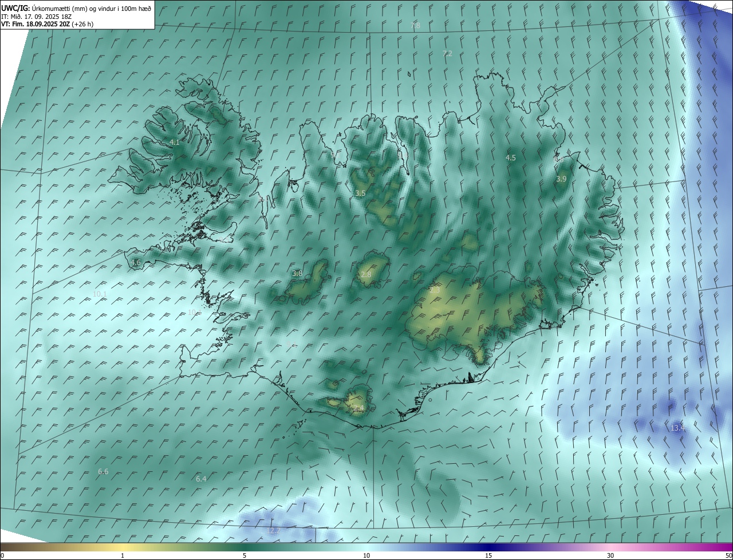Select the 13.4 maximum value
Viewport: 733px width, 560px height.
click(678, 428)
